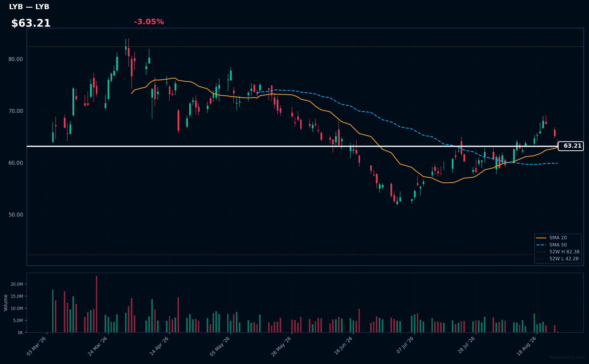The height and width of the screenshot is (364, 589).
Task: Click the 14 Apr '26 date label
Action: 159,346
